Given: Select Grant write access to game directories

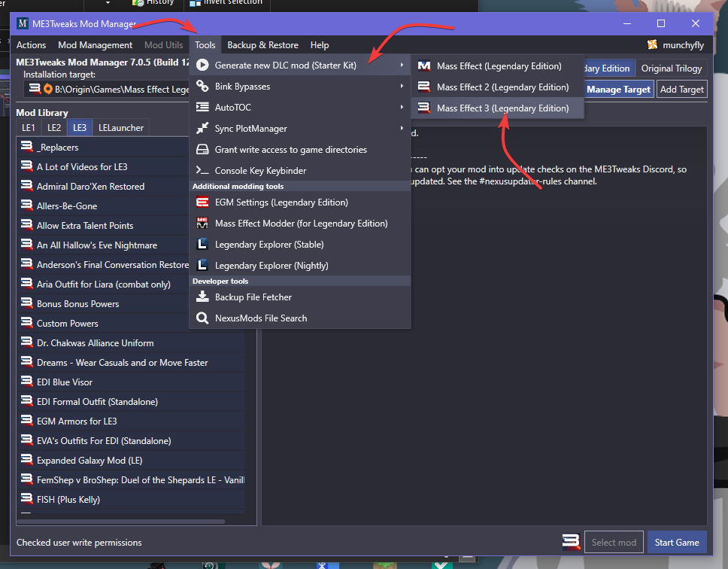Looking at the screenshot, I should click(x=300, y=150).
